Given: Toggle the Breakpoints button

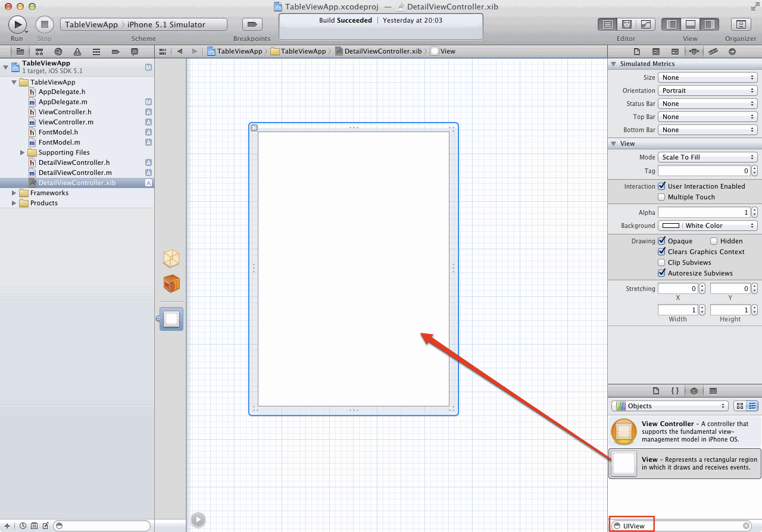Looking at the screenshot, I should click(252, 24).
